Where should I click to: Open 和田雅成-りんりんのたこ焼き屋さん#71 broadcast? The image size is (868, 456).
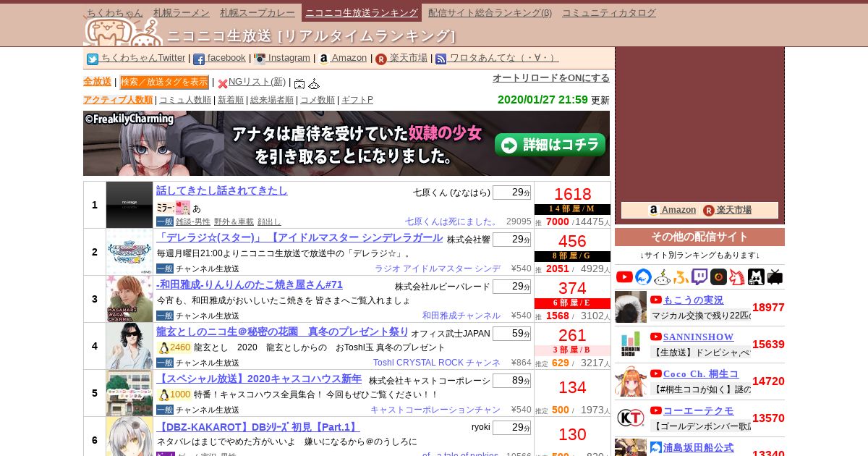(x=250, y=284)
